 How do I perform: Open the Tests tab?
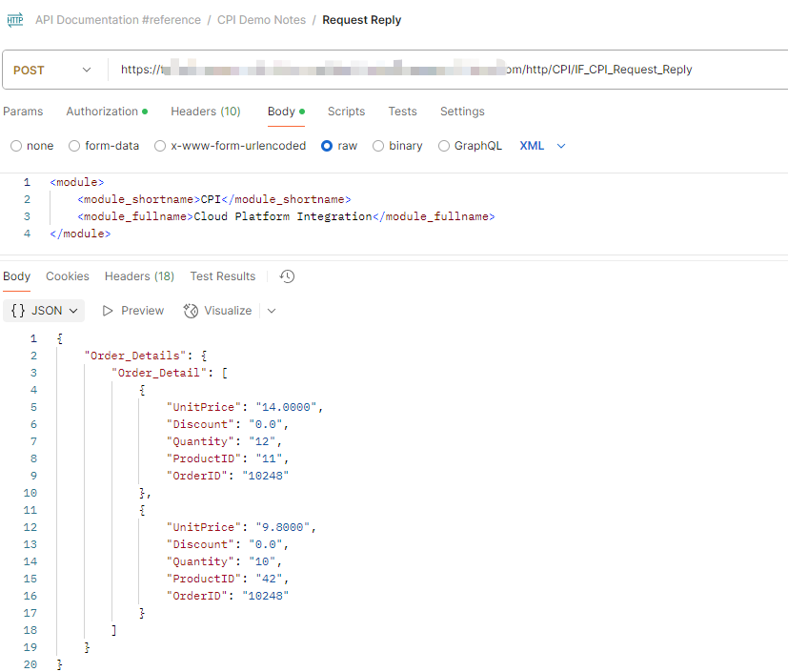pyautogui.click(x=402, y=112)
